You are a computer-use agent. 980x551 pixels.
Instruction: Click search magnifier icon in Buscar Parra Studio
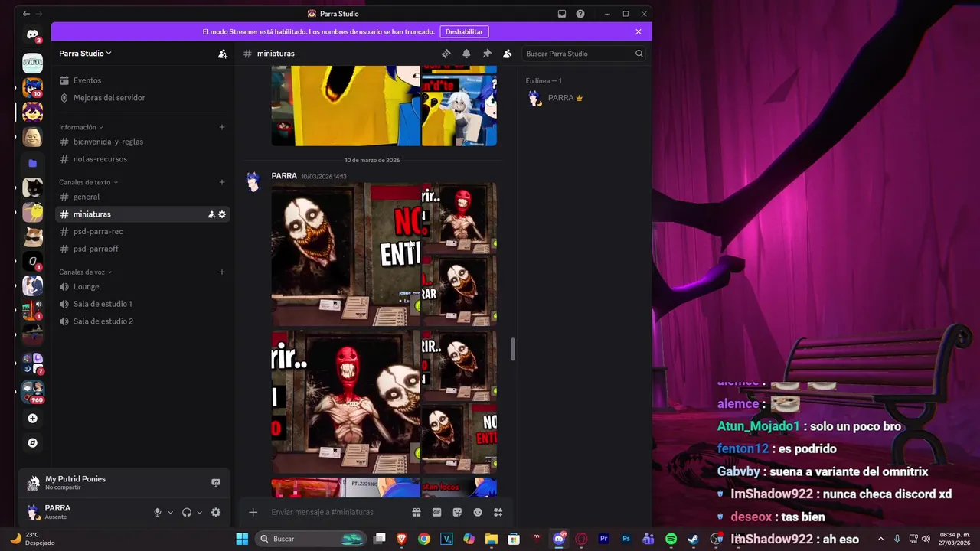click(639, 54)
